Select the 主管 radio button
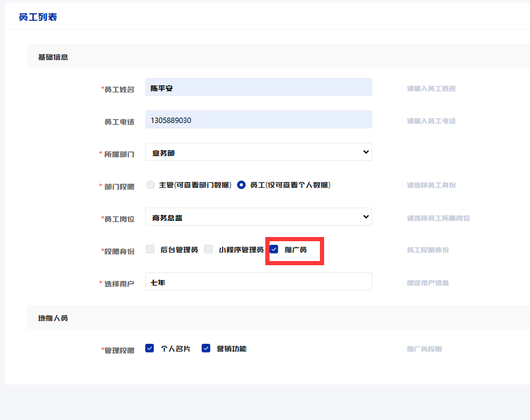 pos(151,185)
